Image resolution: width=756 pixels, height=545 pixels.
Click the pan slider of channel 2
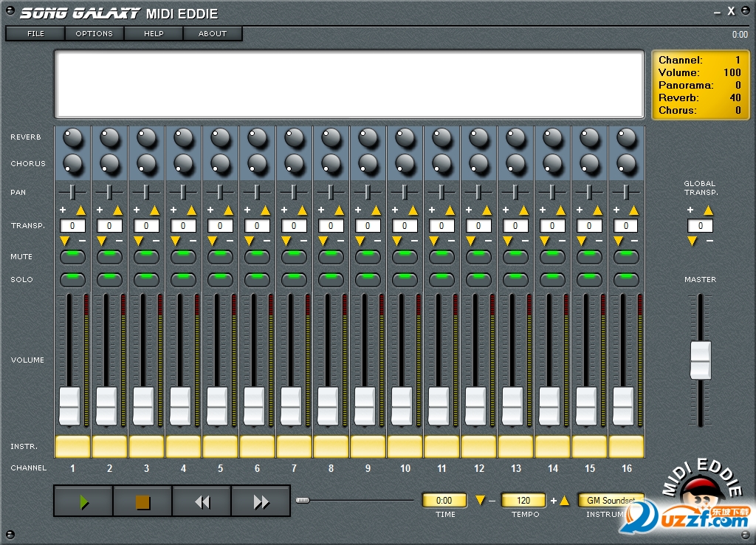[109, 192]
